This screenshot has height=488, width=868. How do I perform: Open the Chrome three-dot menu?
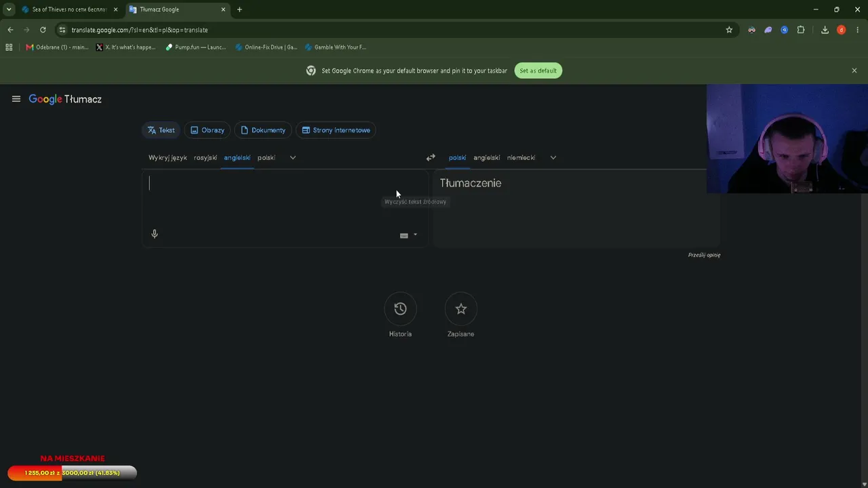click(858, 30)
